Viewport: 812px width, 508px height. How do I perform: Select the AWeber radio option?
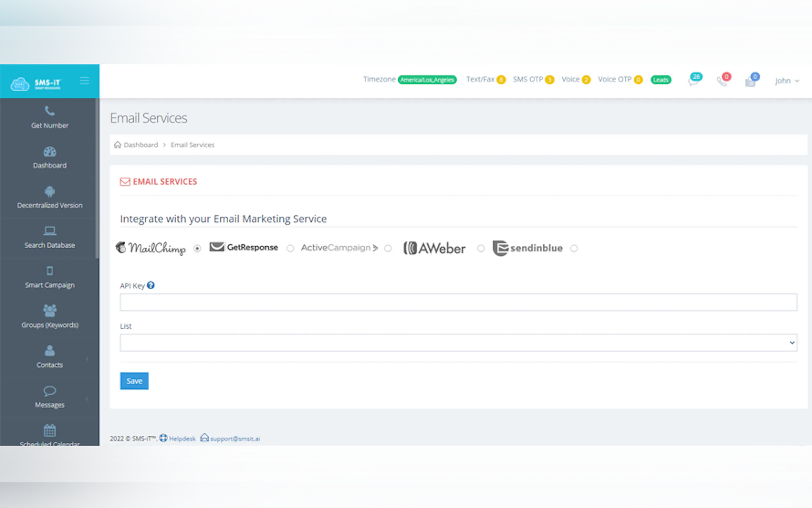[481, 248]
